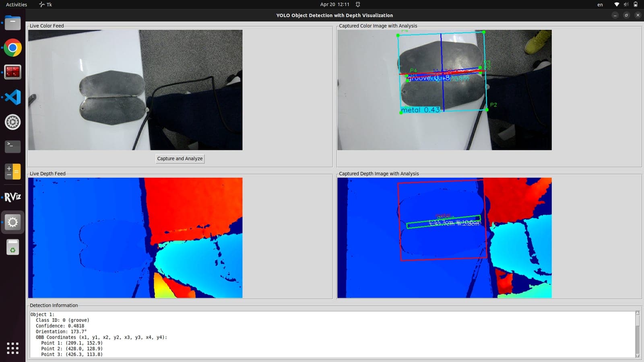Launch Google Chrome from dock
644x362 pixels.
click(x=12, y=48)
